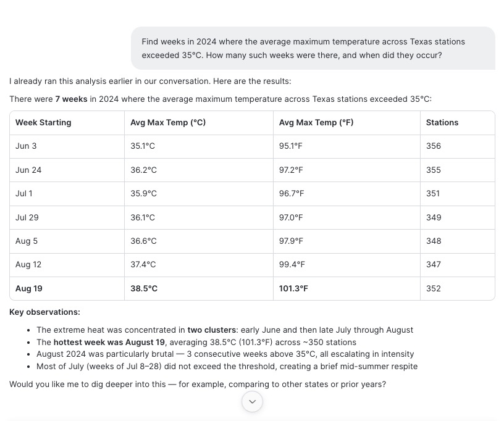Screen dimensions: 504x421
Task: Click the Stations column header
Action: [442, 122]
